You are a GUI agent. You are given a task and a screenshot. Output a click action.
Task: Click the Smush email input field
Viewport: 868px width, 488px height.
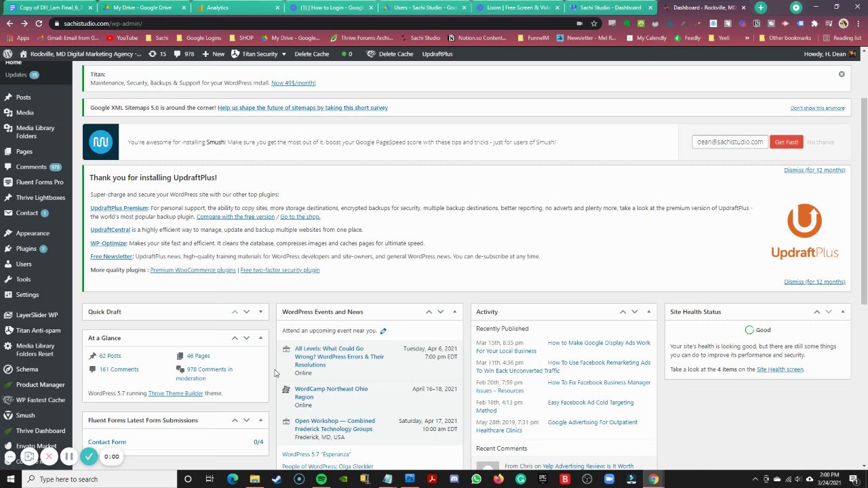(x=730, y=142)
